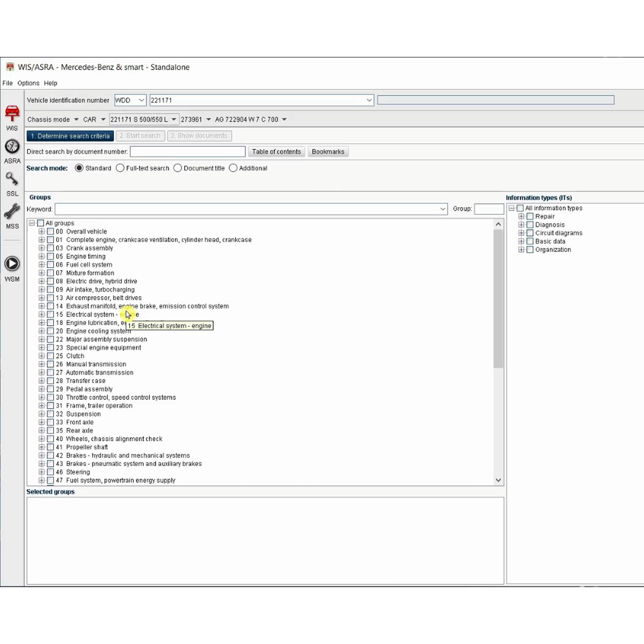The width and height of the screenshot is (644, 644).
Task: Open the Bookmarks button
Action: coord(328,152)
